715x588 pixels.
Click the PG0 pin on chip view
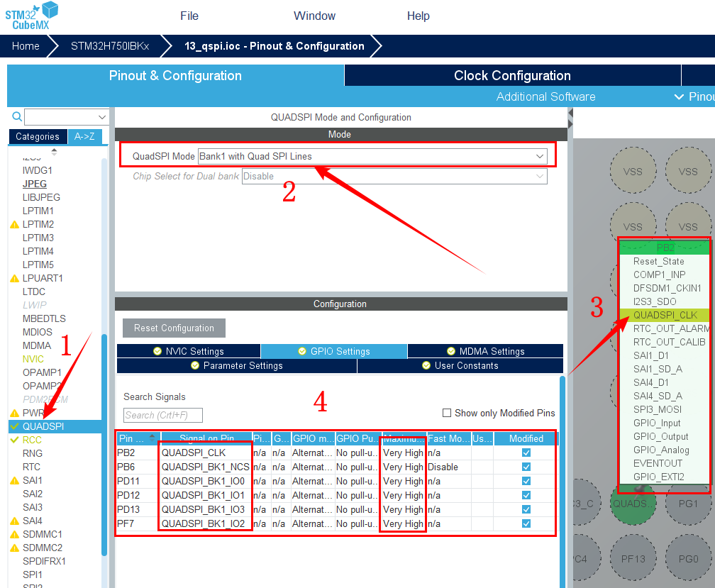point(687,558)
